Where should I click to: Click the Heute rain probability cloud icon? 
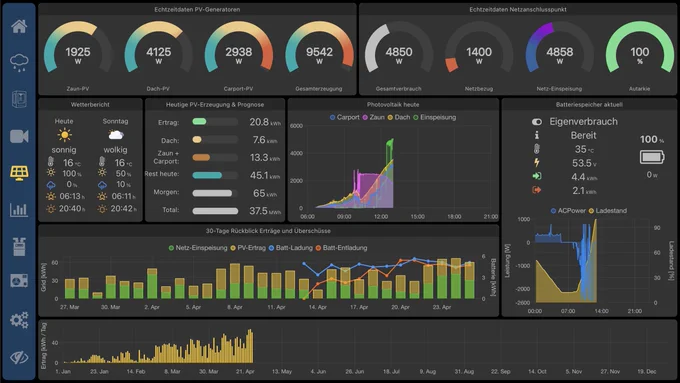click(x=51, y=185)
